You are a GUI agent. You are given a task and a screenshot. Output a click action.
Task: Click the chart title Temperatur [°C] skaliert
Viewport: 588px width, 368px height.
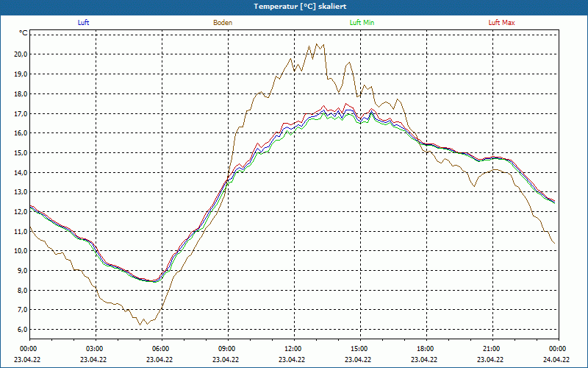point(300,7)
